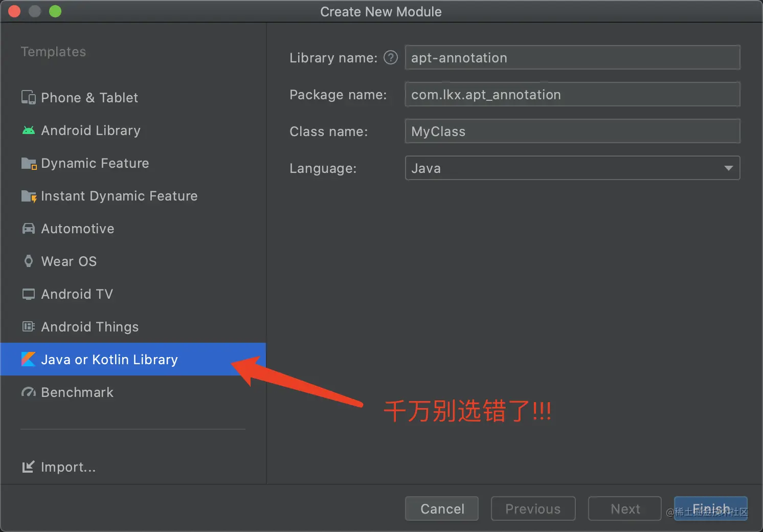The width and height of the screenshot is (763, 532).
Task: Select Java or Kotlin Library template
Action: (133, 359)
